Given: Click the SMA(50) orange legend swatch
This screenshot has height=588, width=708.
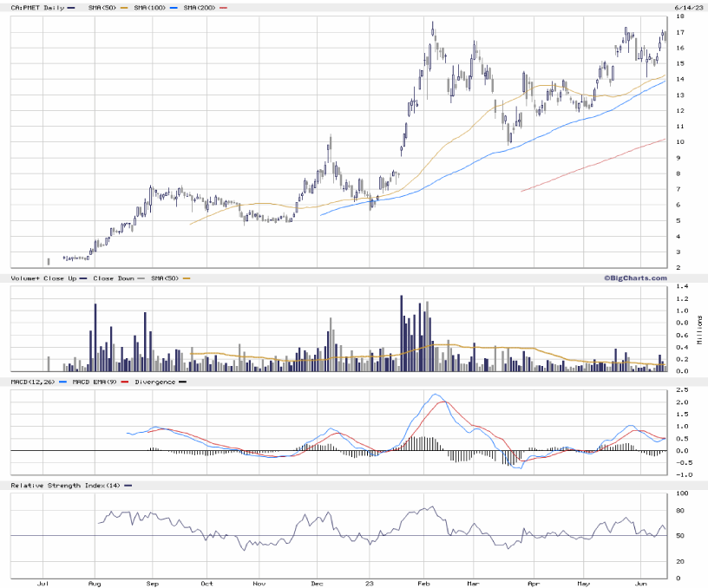Looking at the screenshot, I should click(x=124, y=7).
